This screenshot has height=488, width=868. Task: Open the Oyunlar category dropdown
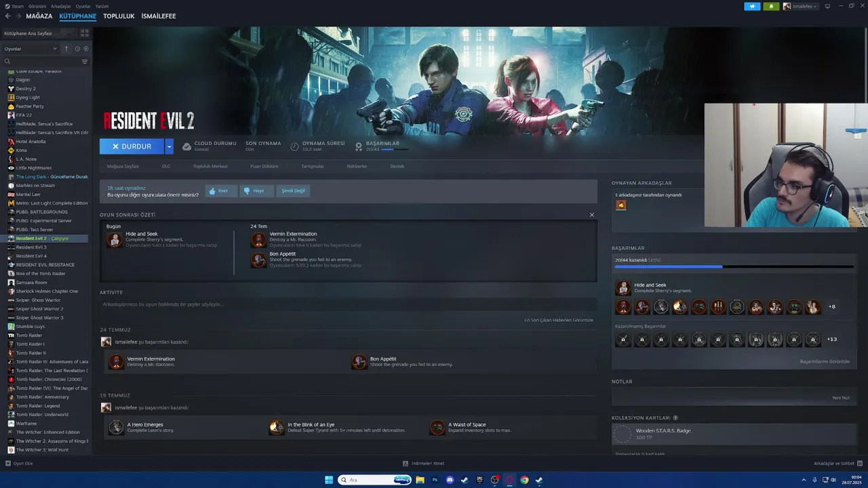click(31, 49)
